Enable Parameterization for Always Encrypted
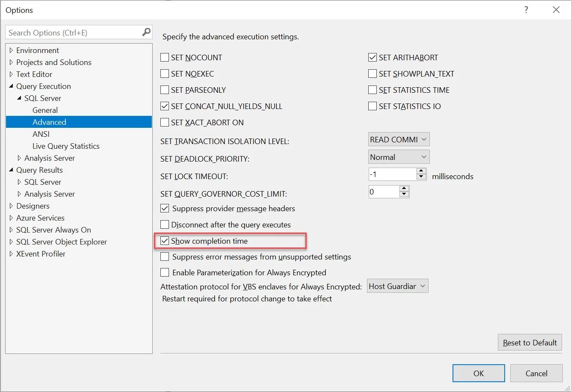The width and height of the screenshot is (571, 392). click(165, 272)
